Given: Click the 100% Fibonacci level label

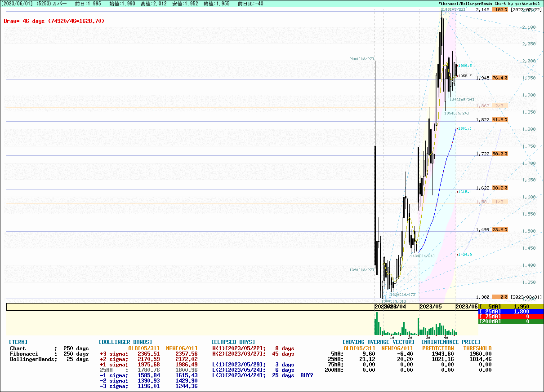Looking at the screenshot, I should 499,10.
